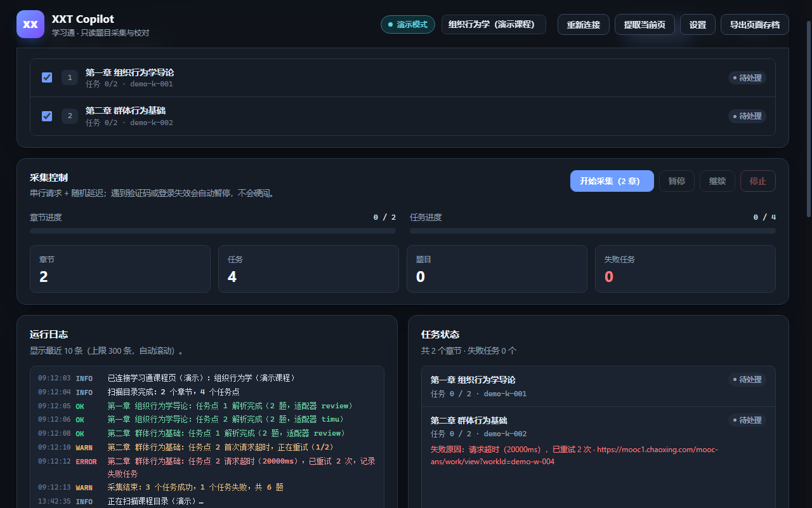812x508 pixels.
Task: Open 设置 from the top bar
Action: point(698,25)
